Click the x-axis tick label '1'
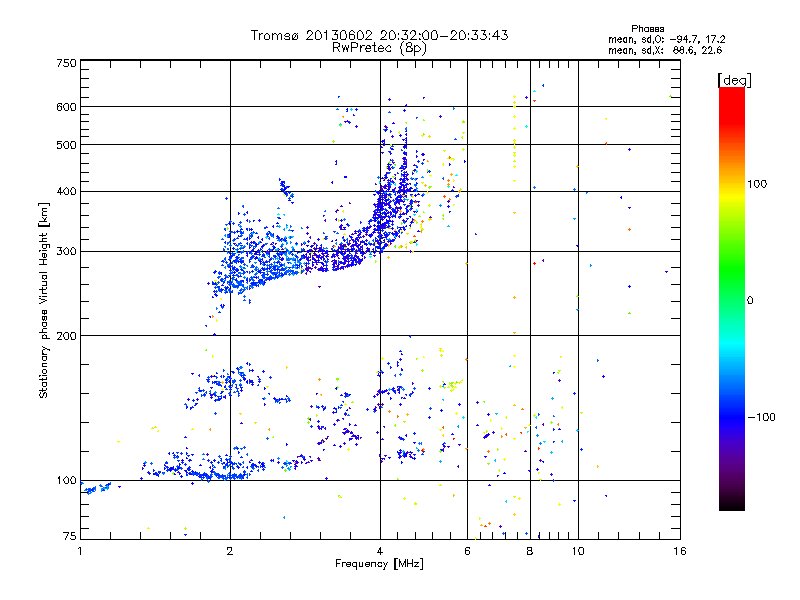 point(80,551)
